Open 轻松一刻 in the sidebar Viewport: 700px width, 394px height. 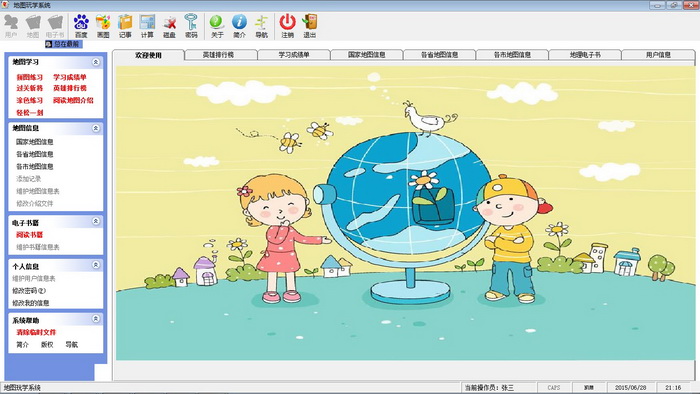tap(29, 113)
